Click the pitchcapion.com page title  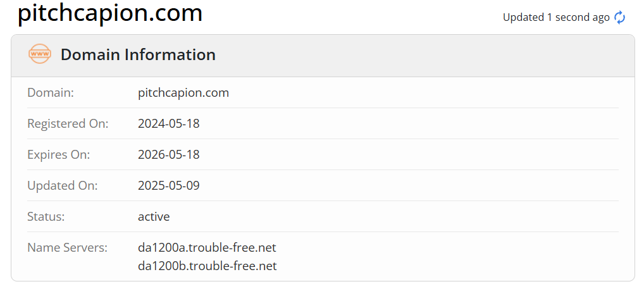pyautogui.click(x=110, y=14)
